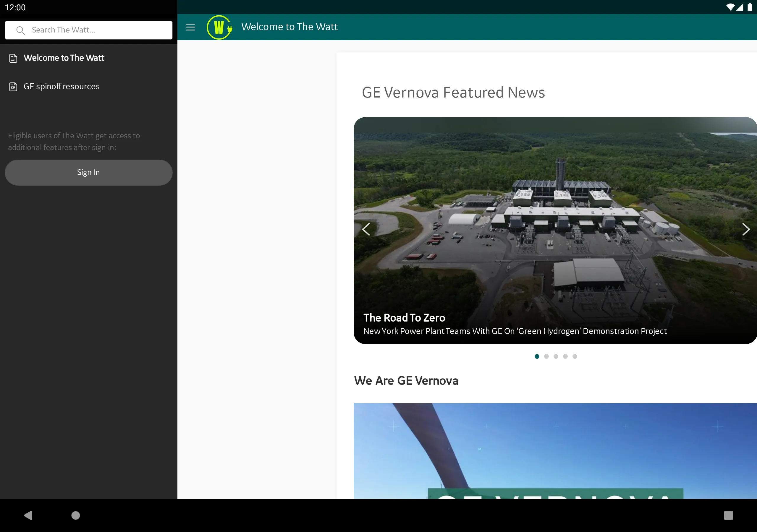
Task: Open The Road To Zero article headline
Action: (x=404, y=318)
